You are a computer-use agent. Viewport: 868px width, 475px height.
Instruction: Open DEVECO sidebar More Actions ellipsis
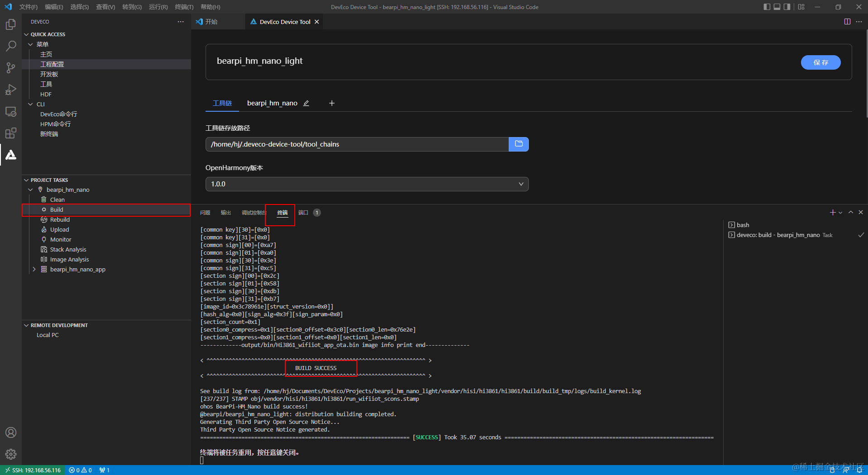[x=181, y=22]
